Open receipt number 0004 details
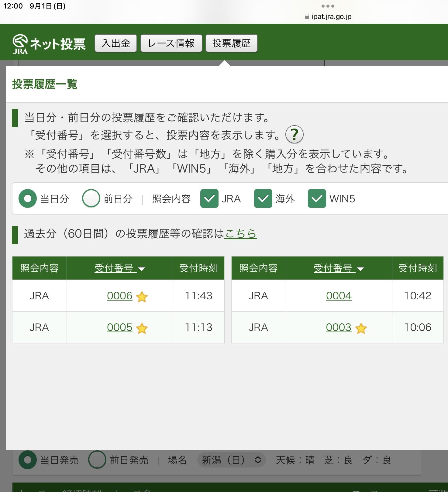The height and width of the screenshot is (492, 448). 339,296
